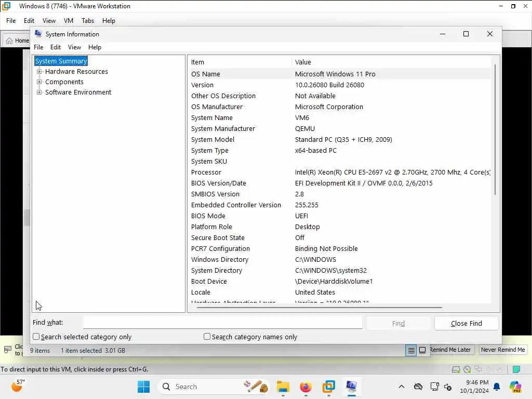
Task: Select the Version 10.0.26080 Build 26080 row
Action: pos(339,85)
